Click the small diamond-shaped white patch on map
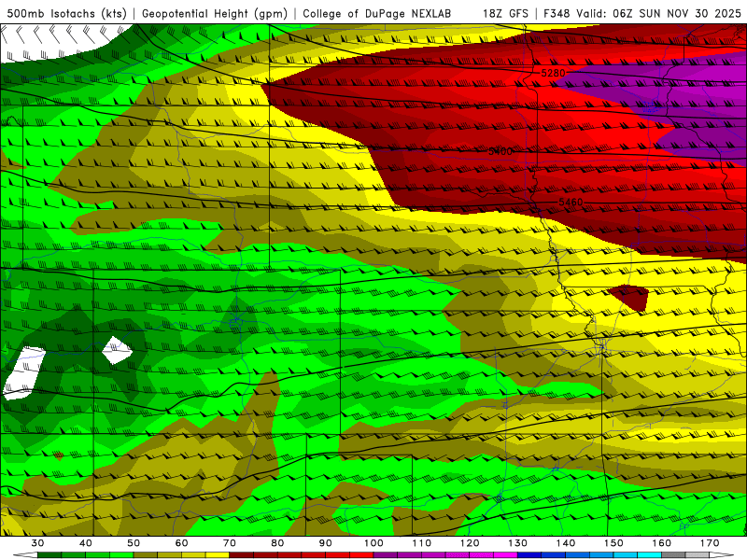Viewport: 747px width, 560px height. (x=117, y=351)
